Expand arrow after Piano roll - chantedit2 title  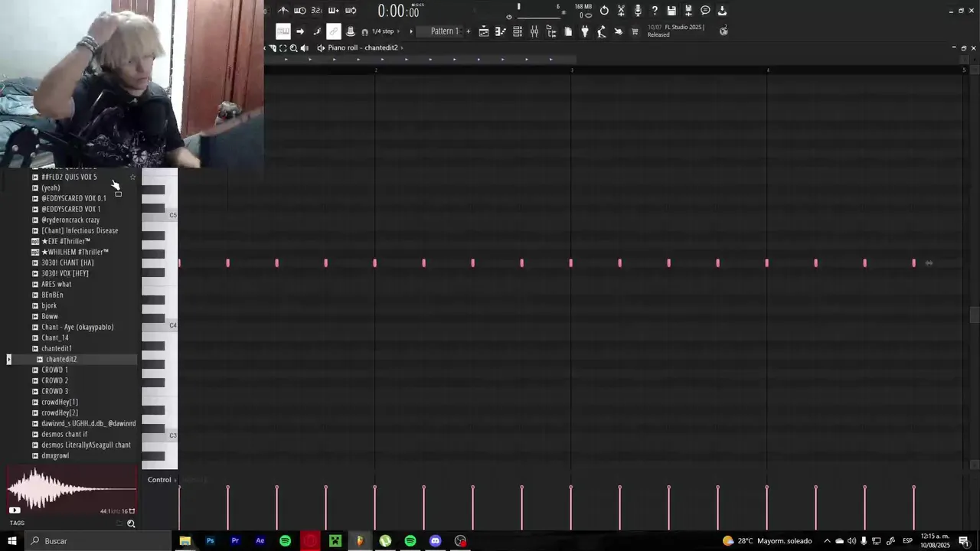[x=402, y=47]
